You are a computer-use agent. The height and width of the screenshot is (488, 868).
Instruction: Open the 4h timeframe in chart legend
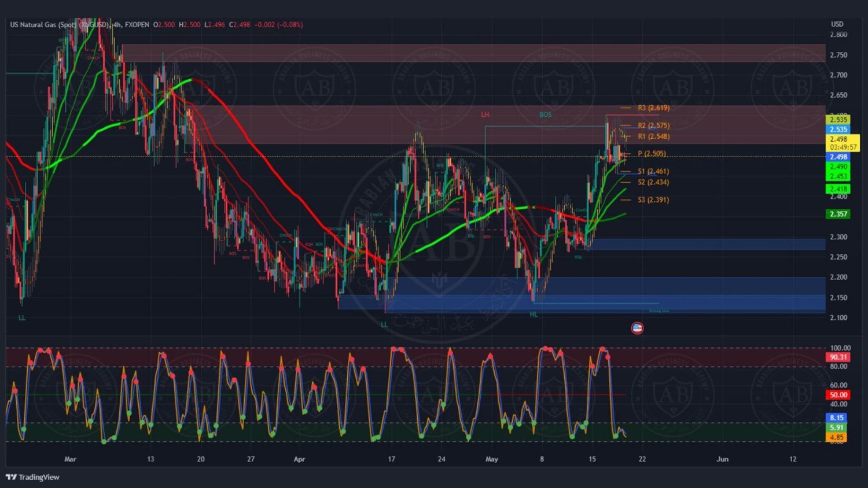pos(117,25)
